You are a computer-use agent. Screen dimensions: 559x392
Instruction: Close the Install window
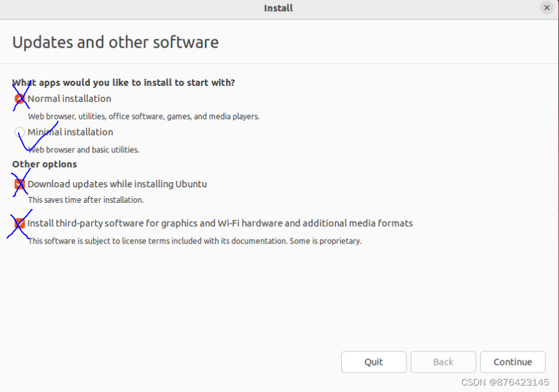coord(547,8)
